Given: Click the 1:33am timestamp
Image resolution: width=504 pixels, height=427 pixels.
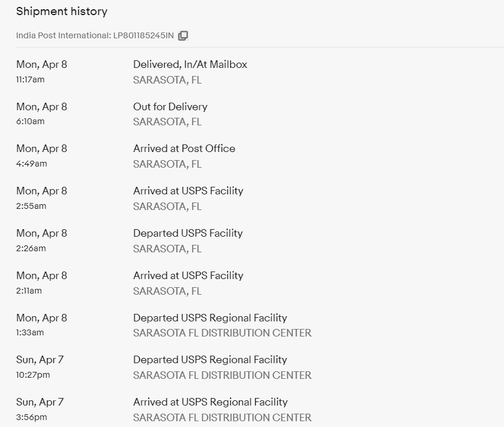Looking at the screenshot, I should (x=30, y=332).
